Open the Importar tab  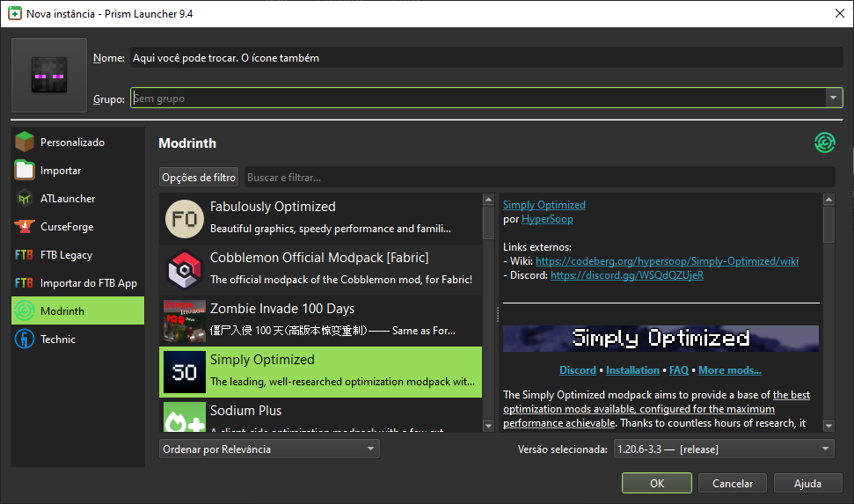78,171
